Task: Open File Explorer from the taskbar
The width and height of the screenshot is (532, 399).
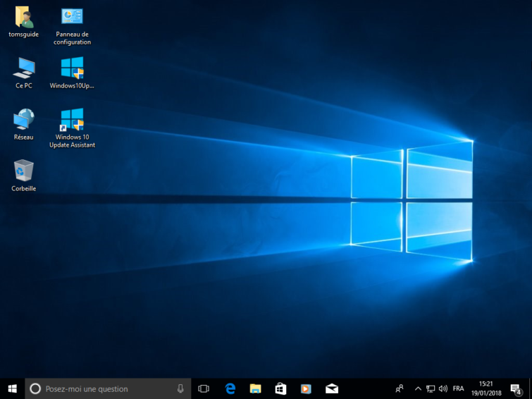Action: pos(256,388)
